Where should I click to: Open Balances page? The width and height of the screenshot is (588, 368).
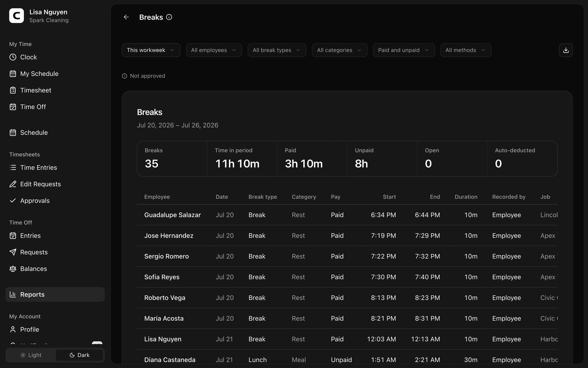[x=55, y=269]
